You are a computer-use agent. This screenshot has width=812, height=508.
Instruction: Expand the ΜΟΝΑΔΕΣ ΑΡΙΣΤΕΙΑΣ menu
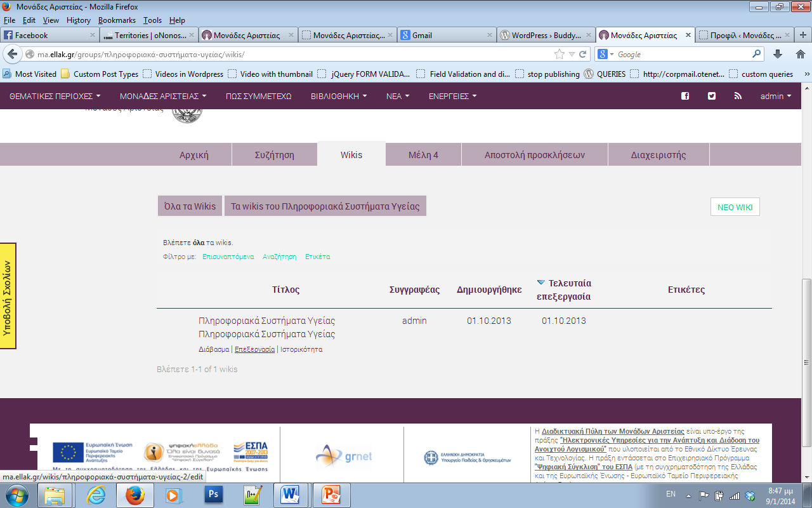163,97
